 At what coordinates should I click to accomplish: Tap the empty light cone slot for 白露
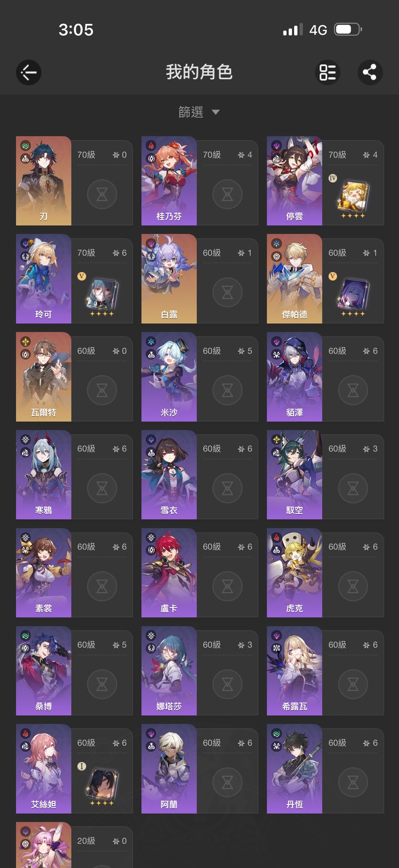(228, 292)
